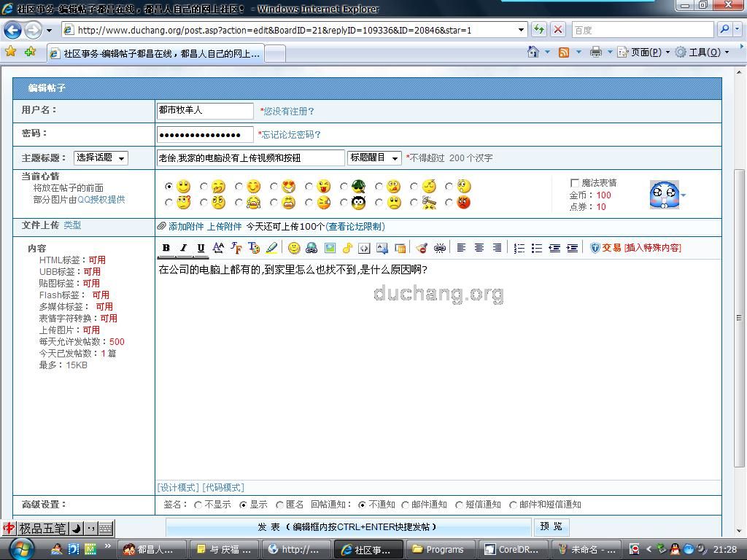Select the first smiling mood radio button

(x=169, y=186)
